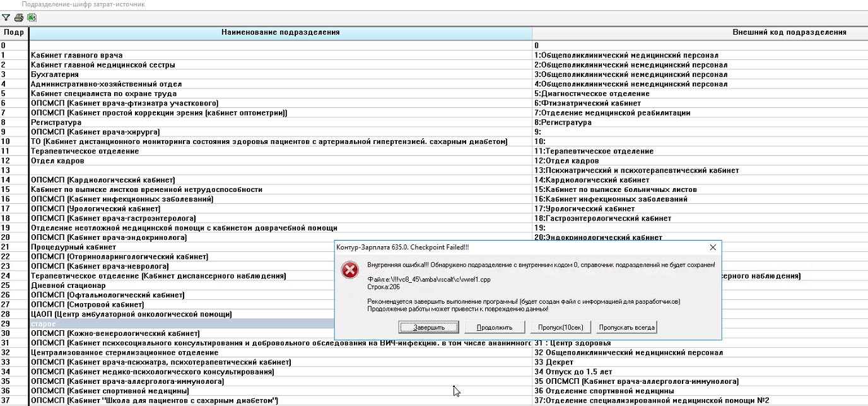
Task: Click the Продолжить button
Action: tap(494, 327)
